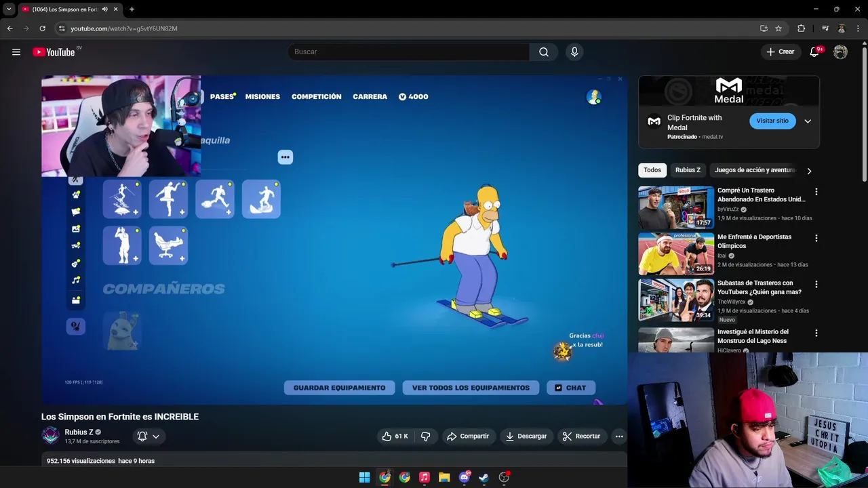868x488 pixels.
Task: Click the 39:34 video thumbnail
Action: (676, 300)
